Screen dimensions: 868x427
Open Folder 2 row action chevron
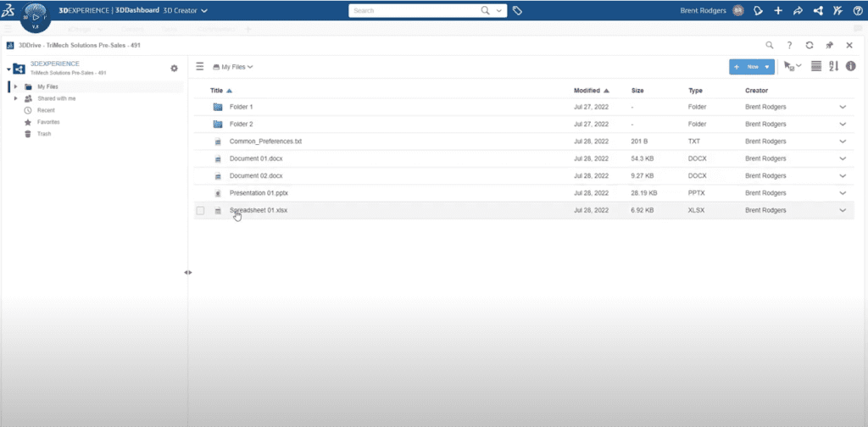843,124
